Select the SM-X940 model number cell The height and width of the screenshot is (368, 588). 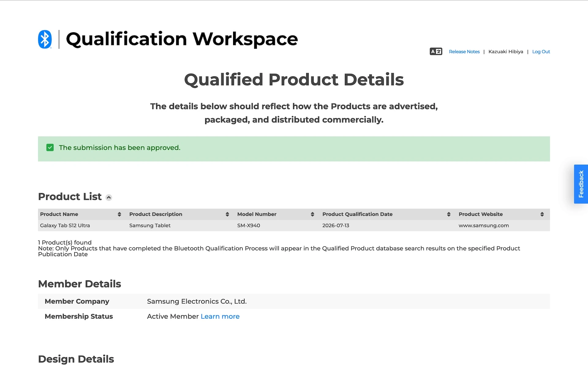pos(248,226)
